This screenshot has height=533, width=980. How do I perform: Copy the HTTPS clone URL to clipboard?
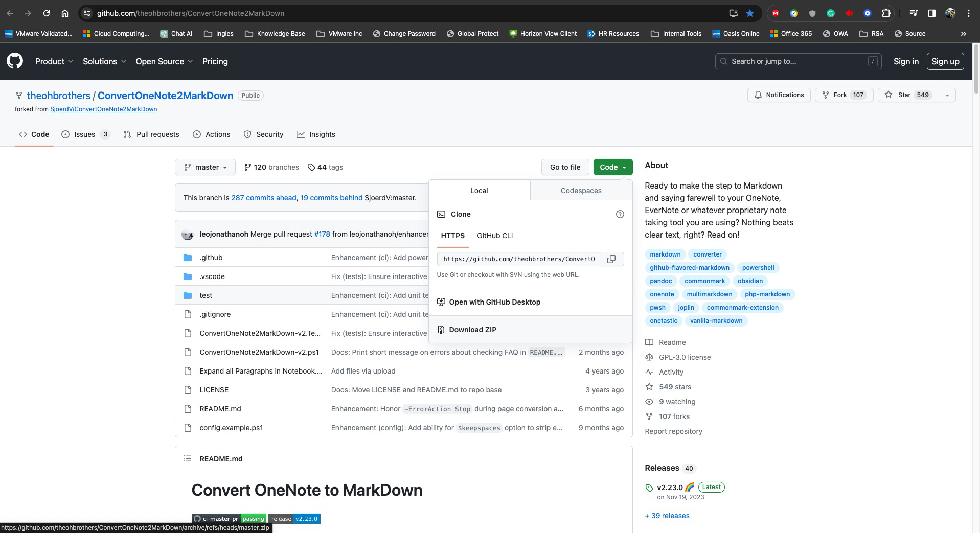611,259
